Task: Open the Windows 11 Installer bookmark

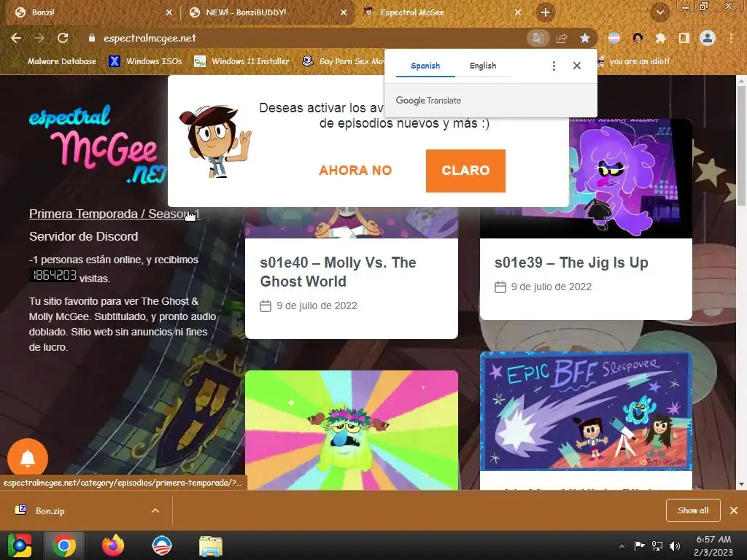Action: 242,61
